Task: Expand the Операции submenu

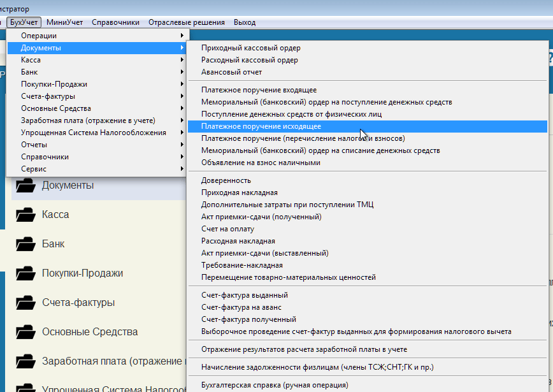Action: coord(98,36)
